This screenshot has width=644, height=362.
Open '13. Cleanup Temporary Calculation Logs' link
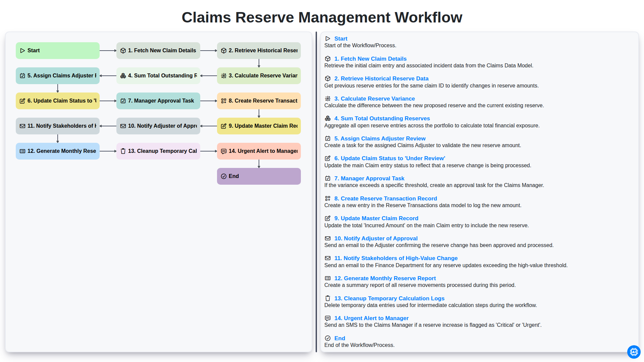389,298
